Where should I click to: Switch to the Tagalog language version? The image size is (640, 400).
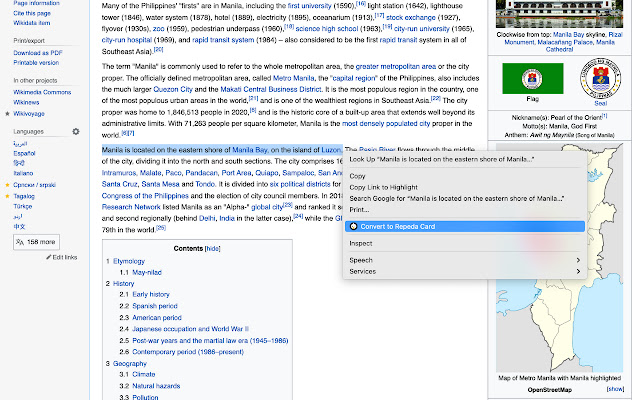click(x=24, y=196)
